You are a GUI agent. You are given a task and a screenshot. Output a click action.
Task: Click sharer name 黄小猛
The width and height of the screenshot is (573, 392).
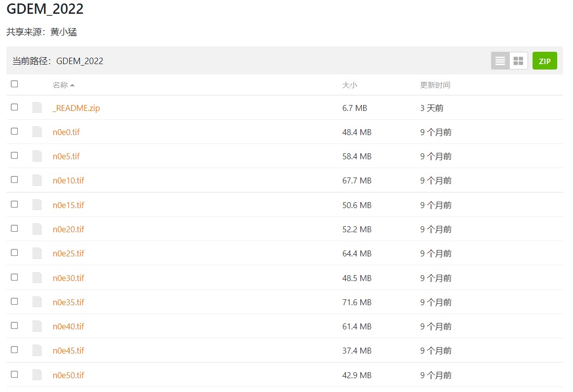click(64, 32)
